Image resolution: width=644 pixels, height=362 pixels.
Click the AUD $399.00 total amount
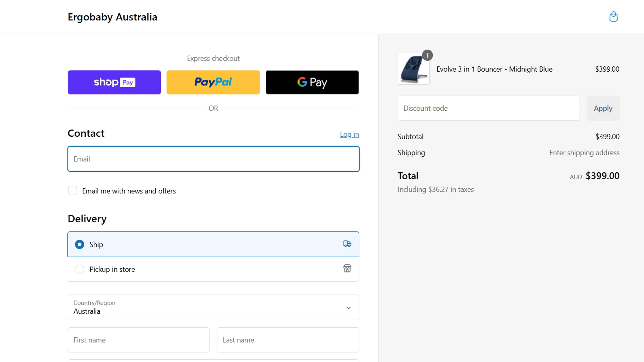tap(595, 176)
